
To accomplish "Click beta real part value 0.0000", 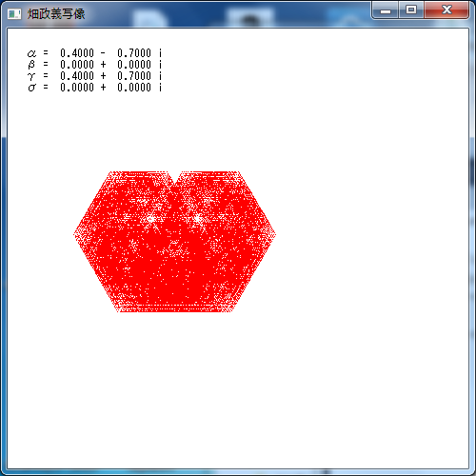I will coord(77,65).
